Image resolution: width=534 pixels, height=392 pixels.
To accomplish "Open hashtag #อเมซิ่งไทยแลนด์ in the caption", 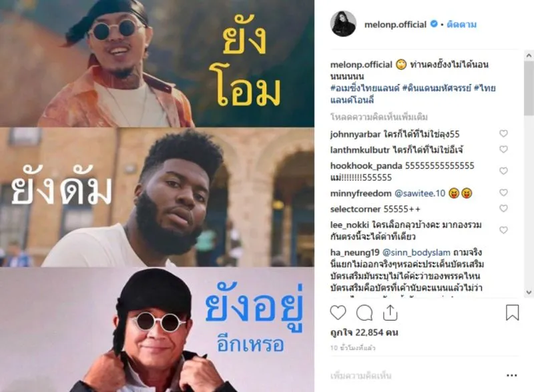I will tap(364, 88).
